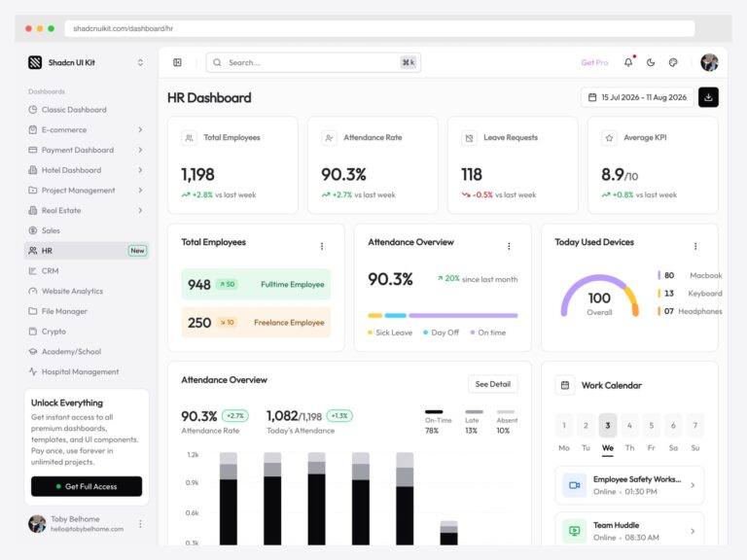This screenshot has height=560, width=747.
Task: Open Total Employees panel options menu
Action: point(322,246)
